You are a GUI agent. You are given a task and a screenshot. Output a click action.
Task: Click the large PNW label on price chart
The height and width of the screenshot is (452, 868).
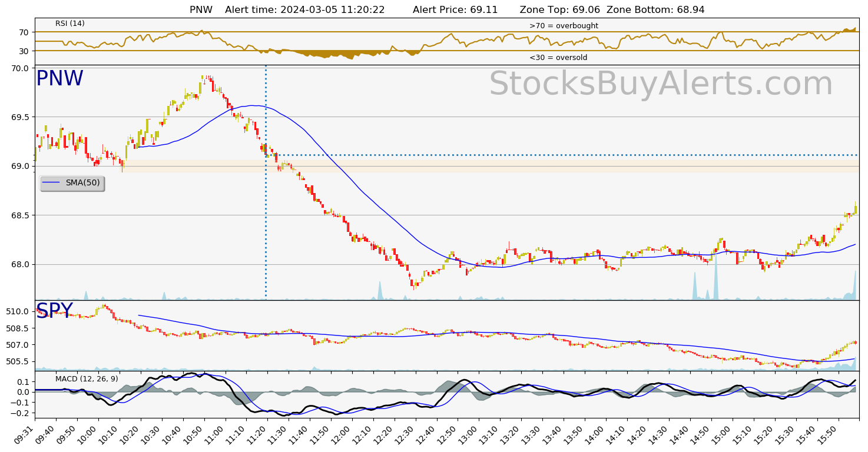[x=59, y=79]
